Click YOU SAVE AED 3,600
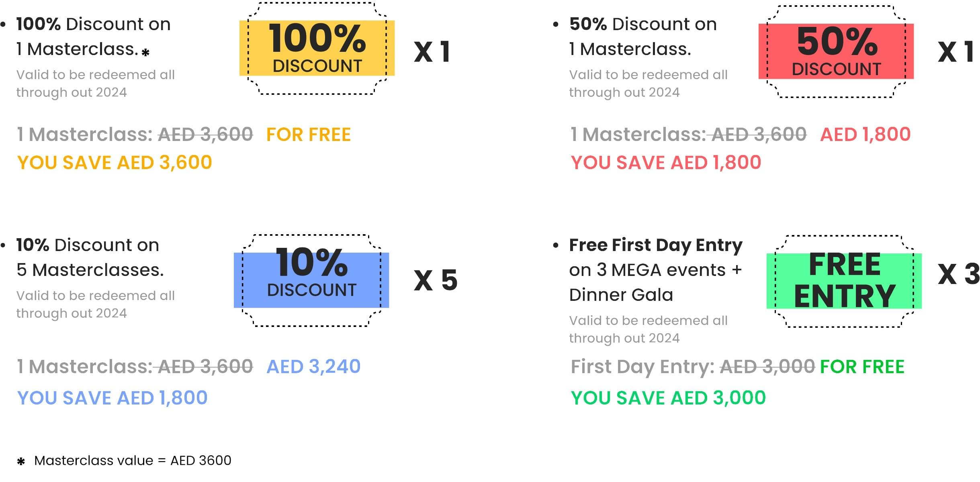 click(115, 163)
